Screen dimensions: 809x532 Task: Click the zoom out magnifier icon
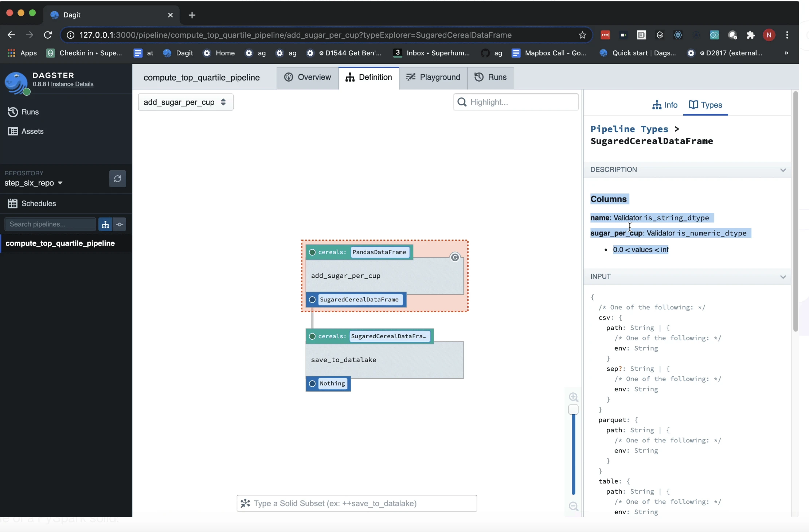[574, 506]
